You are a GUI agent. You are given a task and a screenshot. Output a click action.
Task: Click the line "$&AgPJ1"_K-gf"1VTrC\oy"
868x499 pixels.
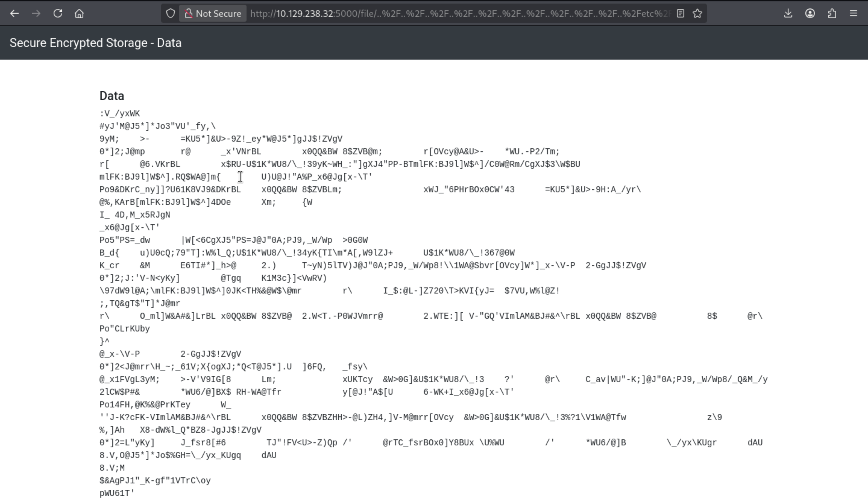click(155, 481)
